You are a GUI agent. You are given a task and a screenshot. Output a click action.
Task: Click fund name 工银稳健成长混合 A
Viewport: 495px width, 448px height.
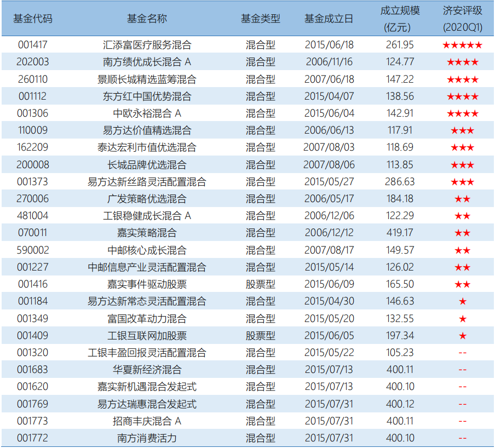coord(147,216)
